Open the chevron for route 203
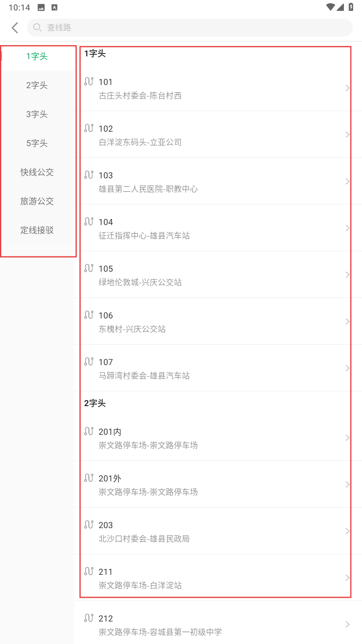362x644 pixels. click(x=347, y=531)
